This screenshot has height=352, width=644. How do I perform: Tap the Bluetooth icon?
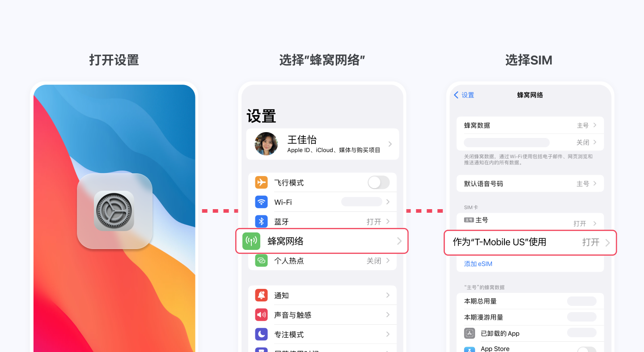(x=261, y=222)
